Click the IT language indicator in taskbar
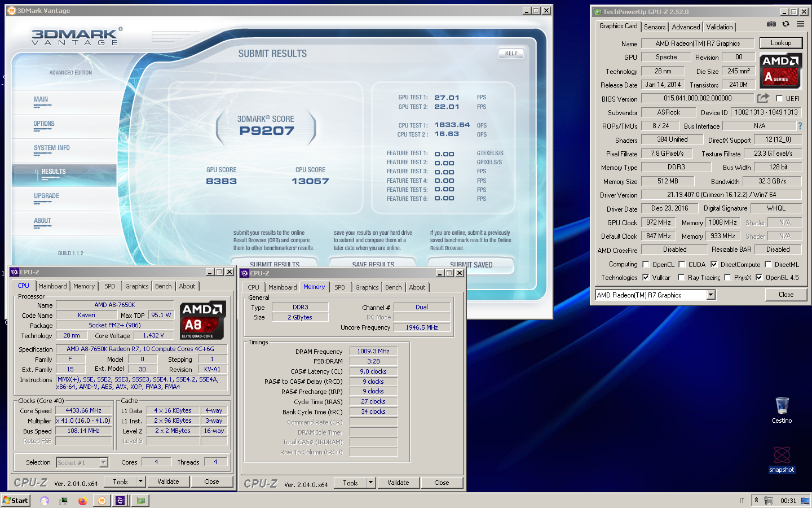This screenshot has width=812, height=508. tap(742, 501)
